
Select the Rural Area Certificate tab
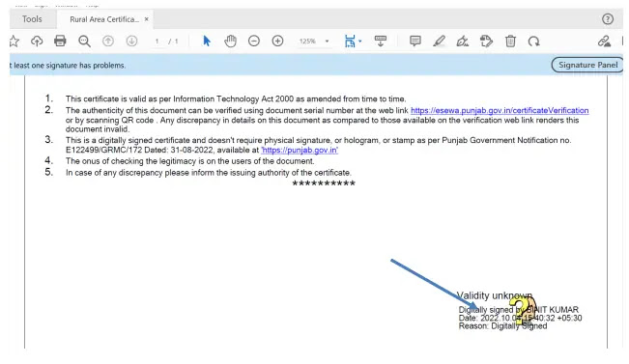pos(104,19)
